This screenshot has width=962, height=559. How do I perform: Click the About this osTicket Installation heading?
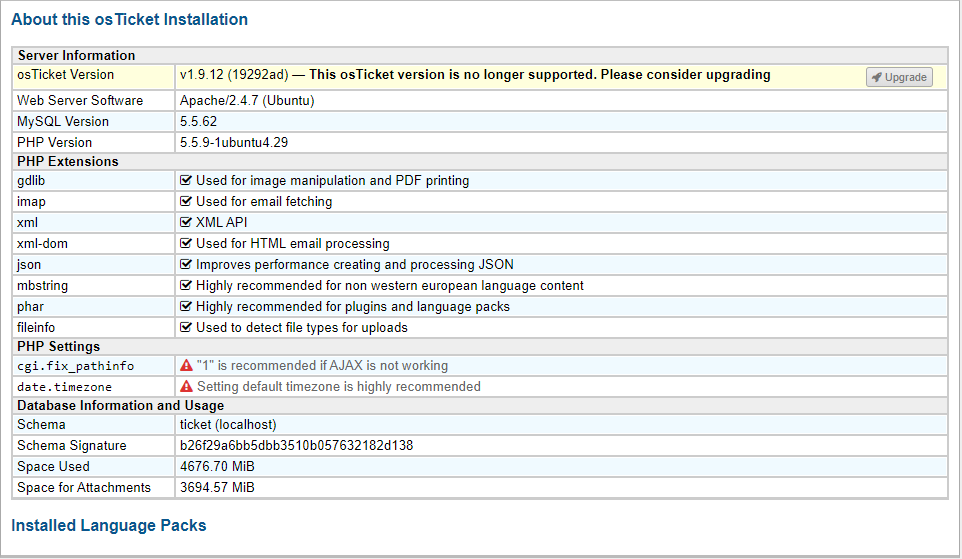click(129, 19)
